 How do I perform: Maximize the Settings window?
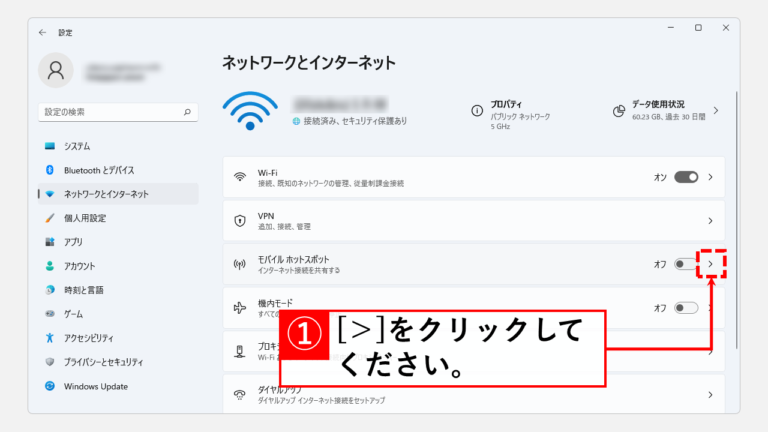698,28
